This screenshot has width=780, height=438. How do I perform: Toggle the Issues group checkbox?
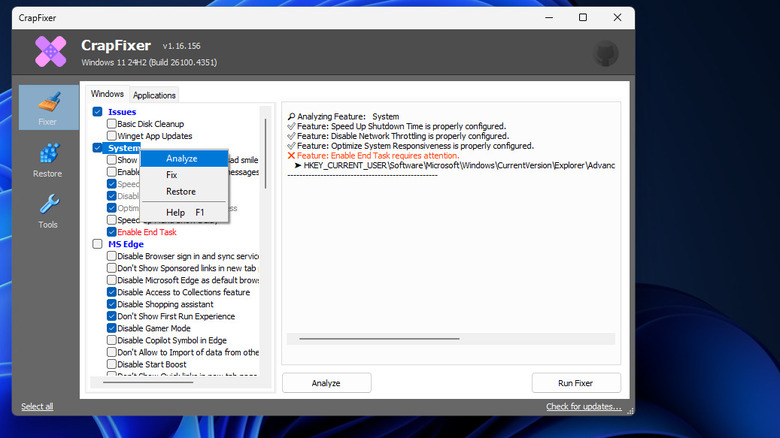point(98,112)
